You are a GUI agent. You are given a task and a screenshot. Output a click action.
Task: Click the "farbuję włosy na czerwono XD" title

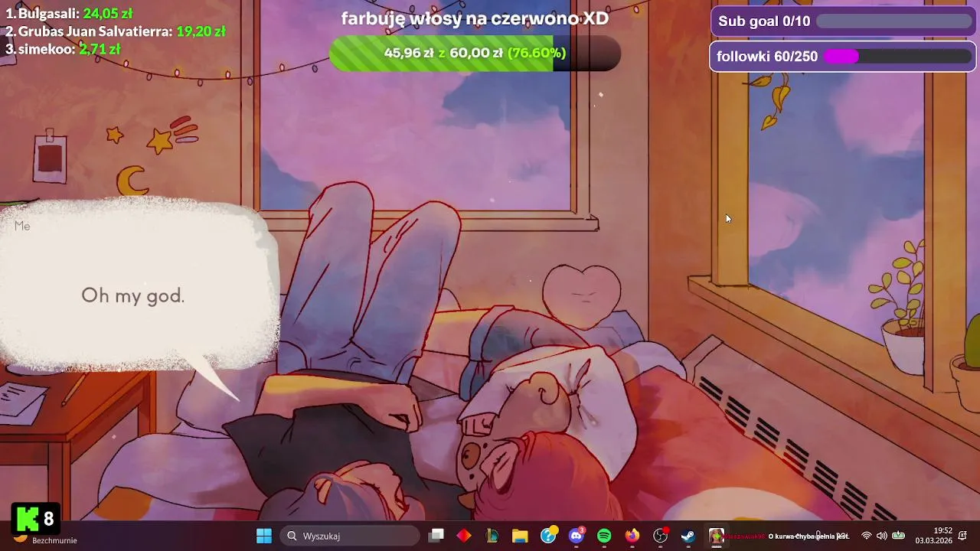[x=475, y=18]
